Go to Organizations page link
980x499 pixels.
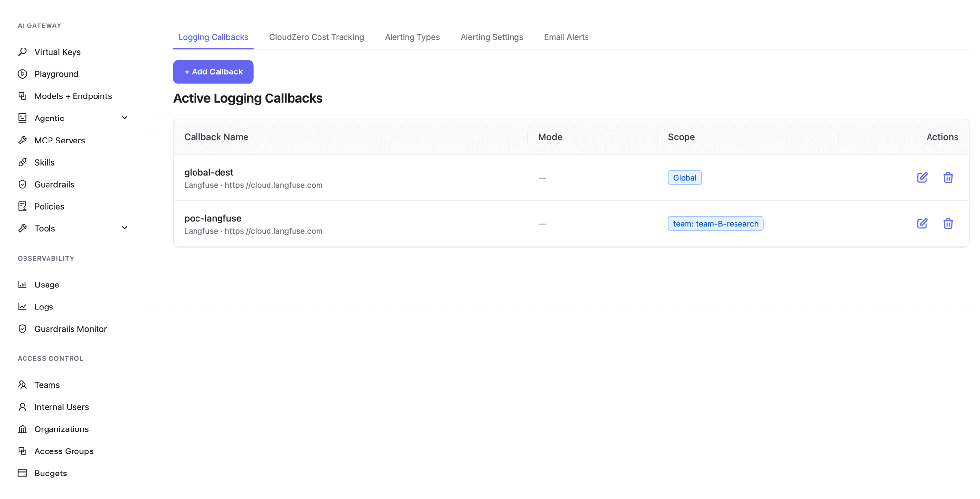[62, 429]
